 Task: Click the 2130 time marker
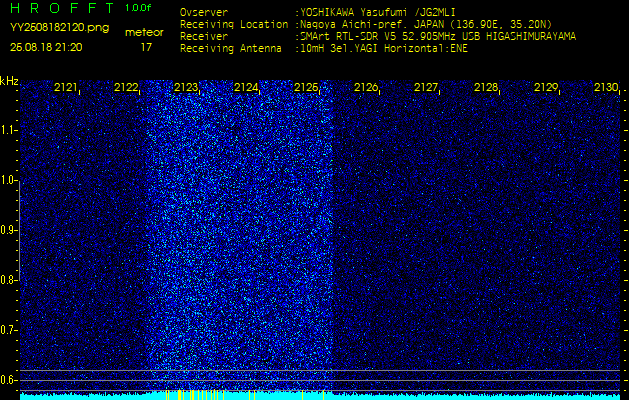click(x=606, y=87)
